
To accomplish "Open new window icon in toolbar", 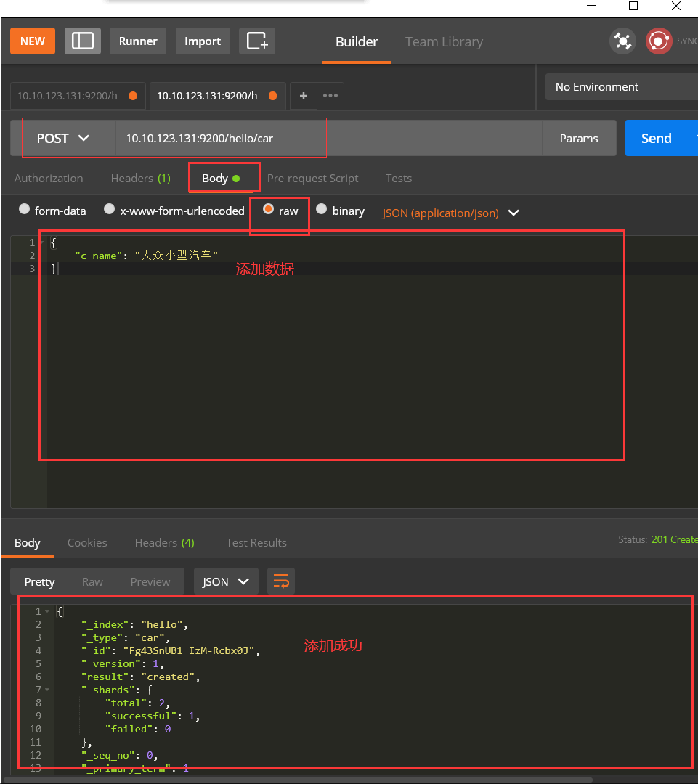I will click(257, 41).
